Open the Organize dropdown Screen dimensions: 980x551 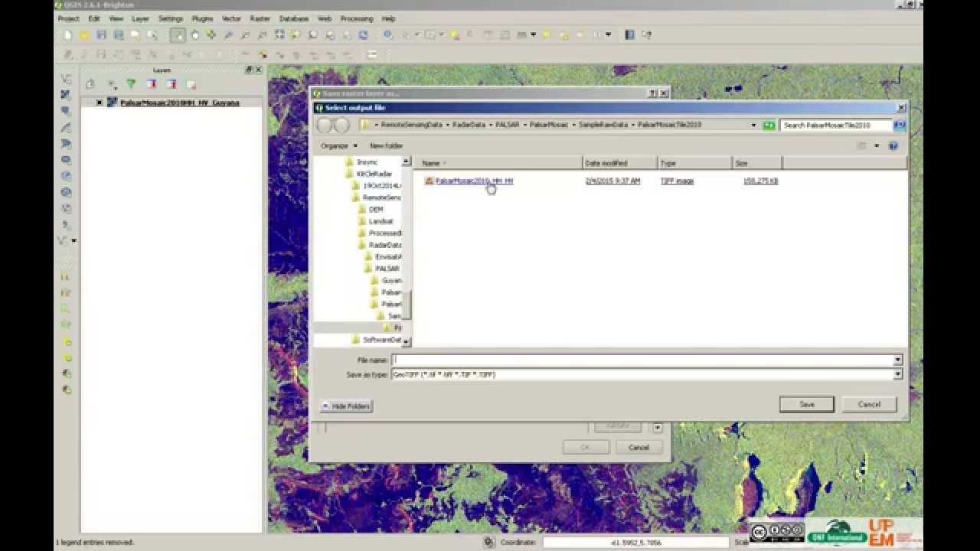pyautogui.click(x=339, y=145)
